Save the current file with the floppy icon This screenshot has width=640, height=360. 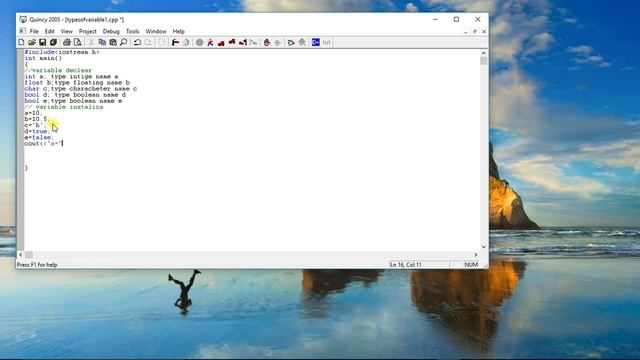tap(42, 42)
